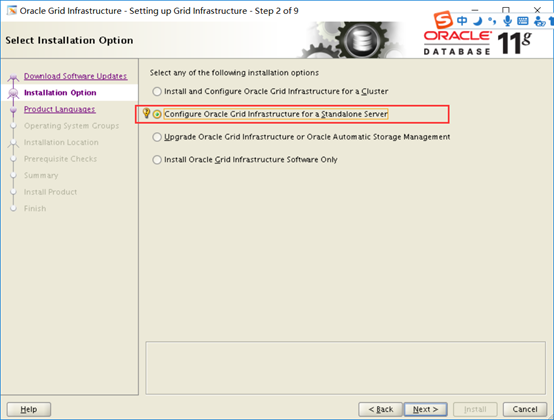Click Summary step in sidebar
554x420 pixels.
41,176
